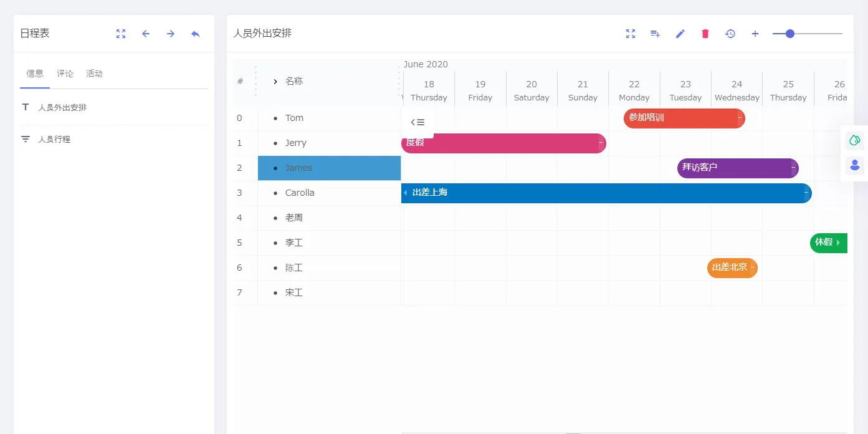
Task: Select the highlighted James row
Action: click(329, 168)
